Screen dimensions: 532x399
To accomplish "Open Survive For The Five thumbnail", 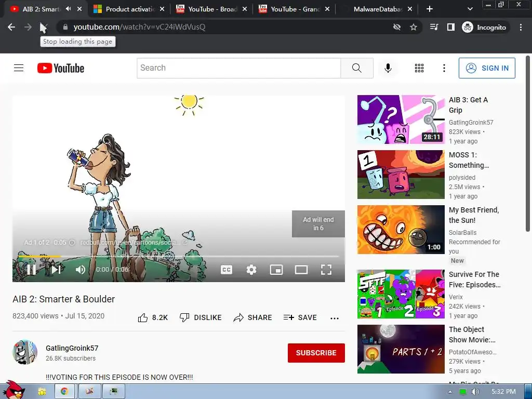I will [x=401, y=294].
